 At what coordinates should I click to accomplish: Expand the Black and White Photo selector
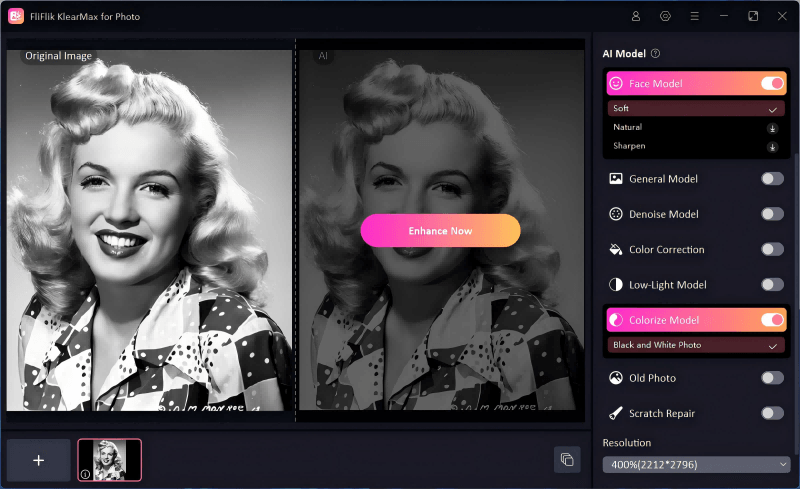(696, 345)
